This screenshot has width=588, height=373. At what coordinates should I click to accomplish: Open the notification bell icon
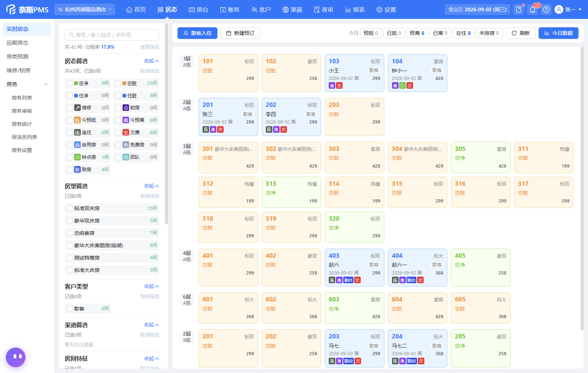click(532, 9)
